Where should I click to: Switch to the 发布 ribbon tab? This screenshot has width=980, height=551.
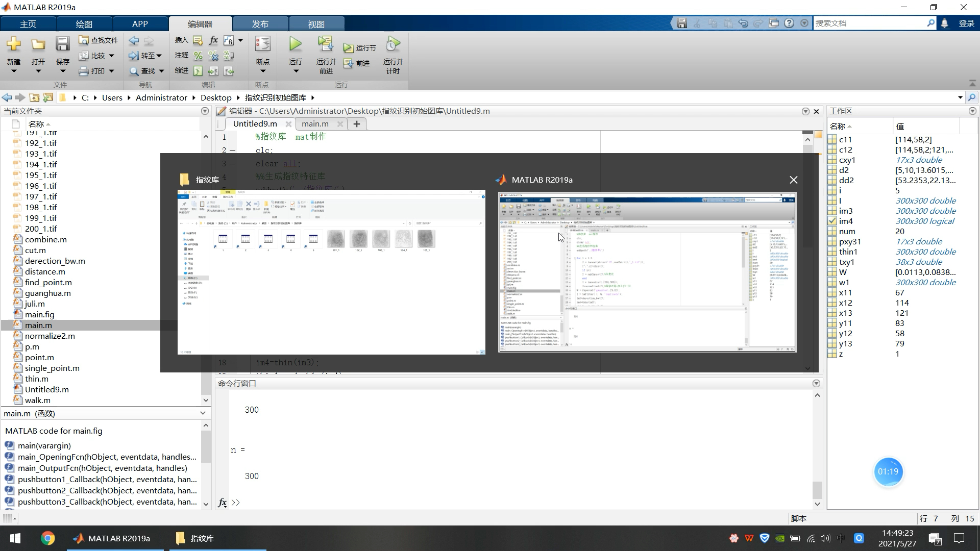point(260,24)
